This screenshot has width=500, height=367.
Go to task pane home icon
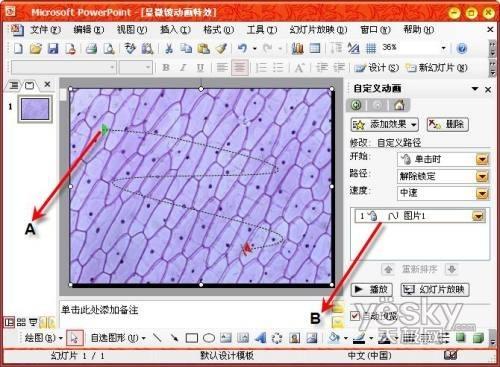(399, 105)
